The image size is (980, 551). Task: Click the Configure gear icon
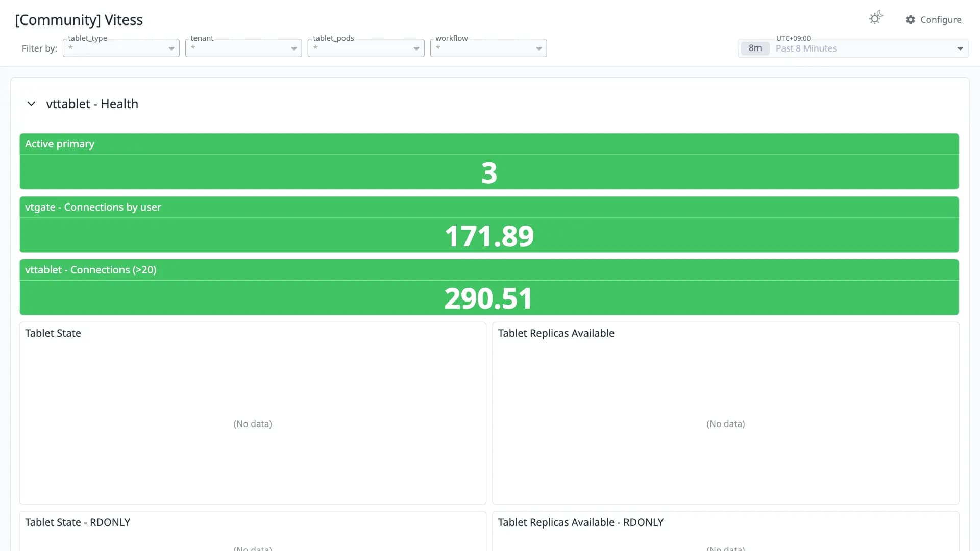click(x=911, y=20)
